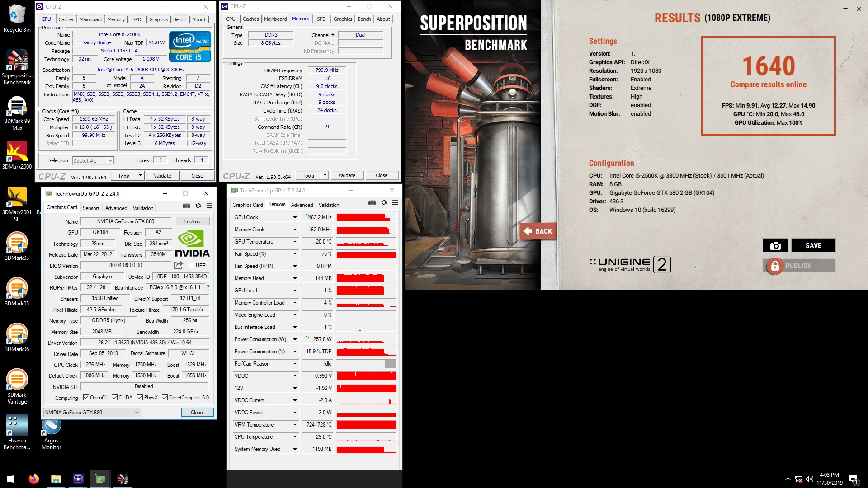Open PerfCap Reason sensor dropdown
The image size is (868, 488).
point(295,364)
